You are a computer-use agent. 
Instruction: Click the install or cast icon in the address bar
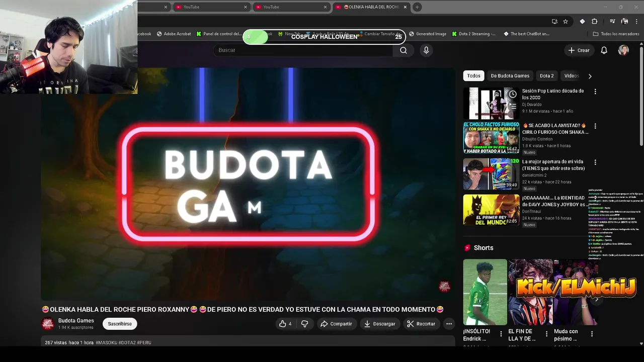[x=554, y=22]
